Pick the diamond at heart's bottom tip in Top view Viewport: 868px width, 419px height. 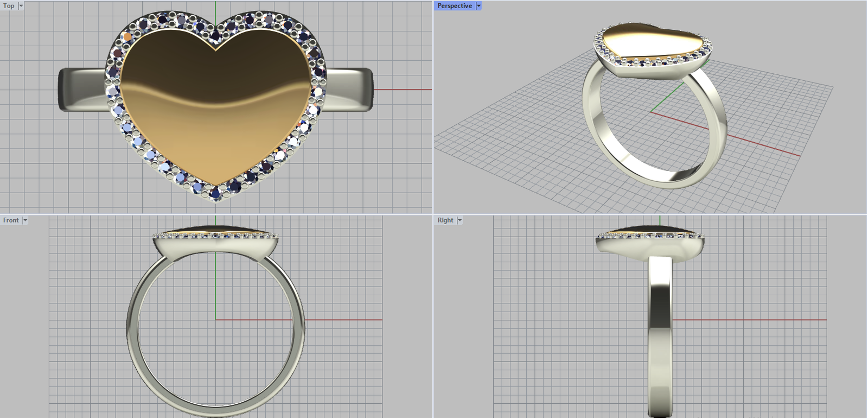pos(215,193)
